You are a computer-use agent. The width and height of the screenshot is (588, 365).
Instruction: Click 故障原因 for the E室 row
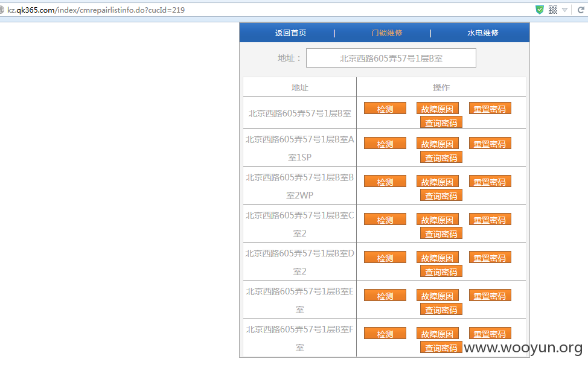tap(438, 295)
